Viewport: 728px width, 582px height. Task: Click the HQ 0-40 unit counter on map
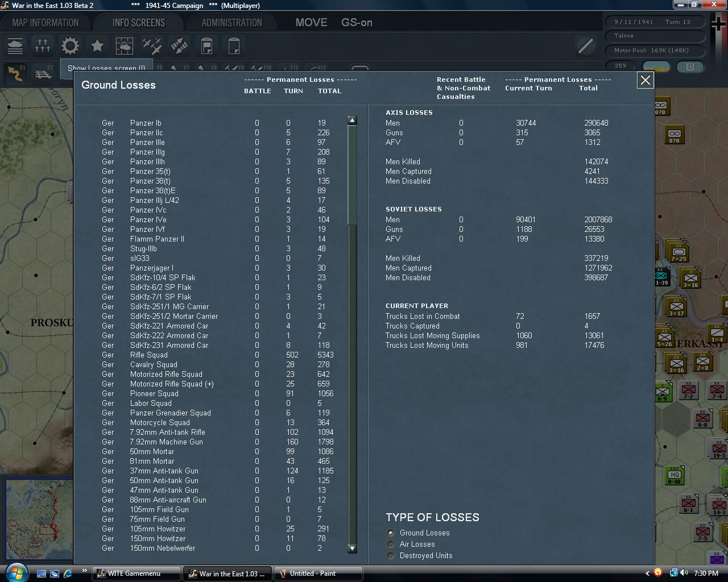click(x=674, y=476)
